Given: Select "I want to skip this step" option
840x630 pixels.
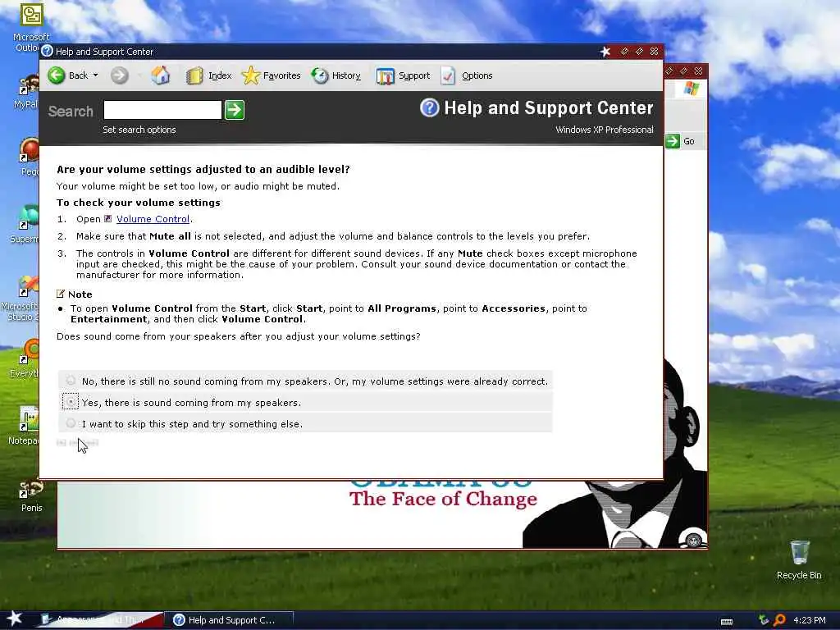Looking at the screenshot, I should (71, 423).
